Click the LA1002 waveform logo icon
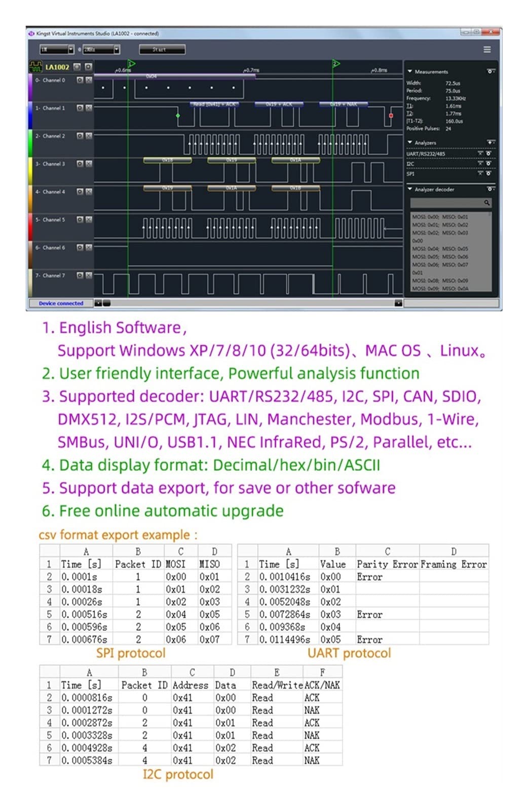Screen dimensions: 528x812 36,66
